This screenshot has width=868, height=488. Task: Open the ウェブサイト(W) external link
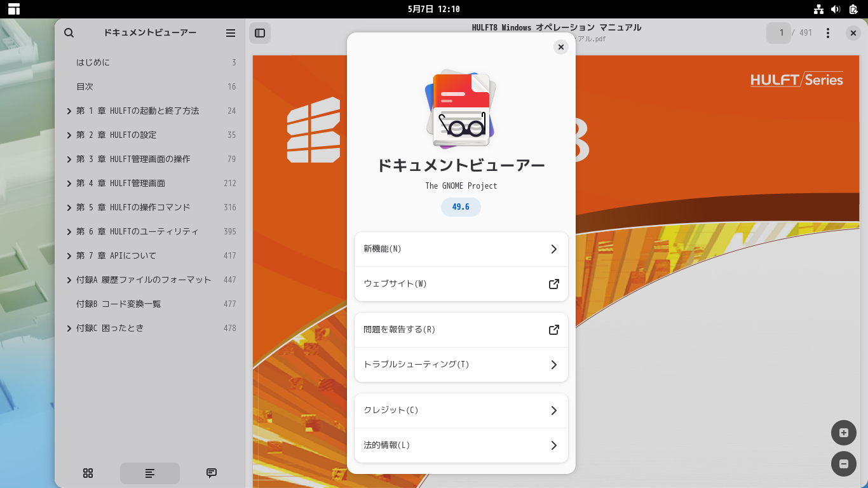click(x=461, y=284)
